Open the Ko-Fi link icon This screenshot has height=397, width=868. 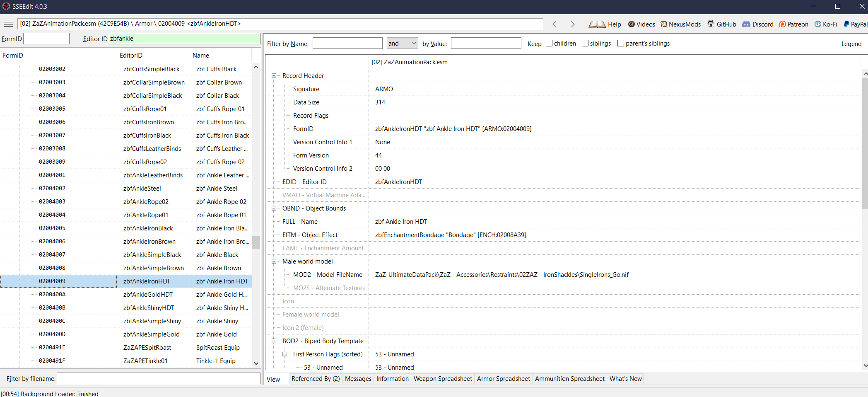[818, 24]
